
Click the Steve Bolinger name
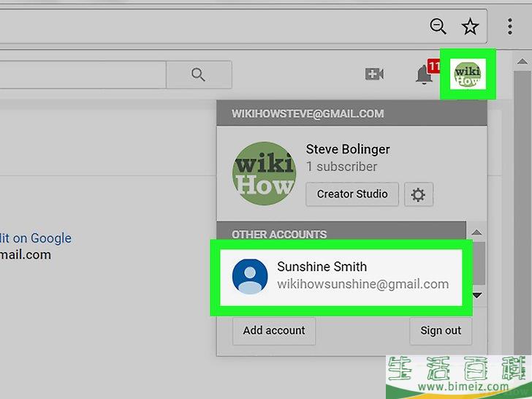pos(348,149)
